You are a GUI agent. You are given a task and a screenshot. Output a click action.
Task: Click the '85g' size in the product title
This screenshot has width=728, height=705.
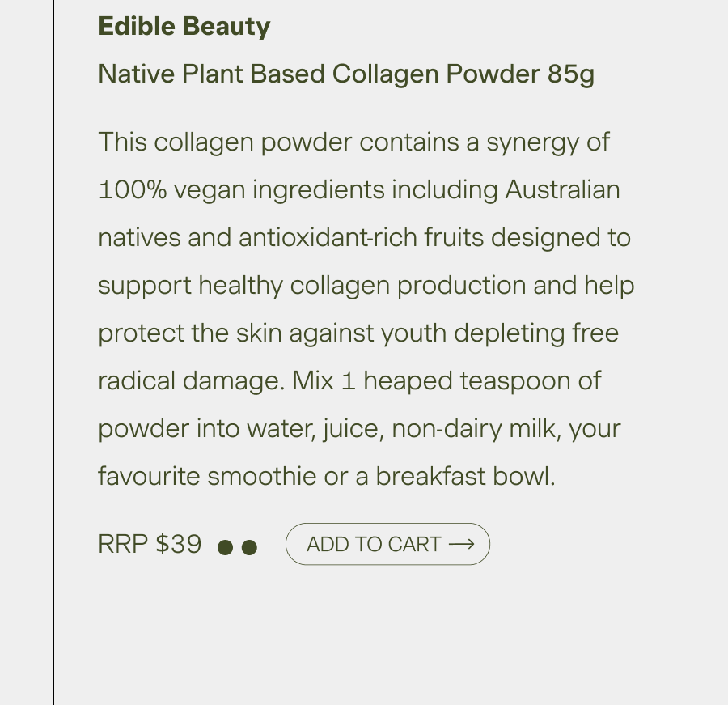tap(571, 74)
